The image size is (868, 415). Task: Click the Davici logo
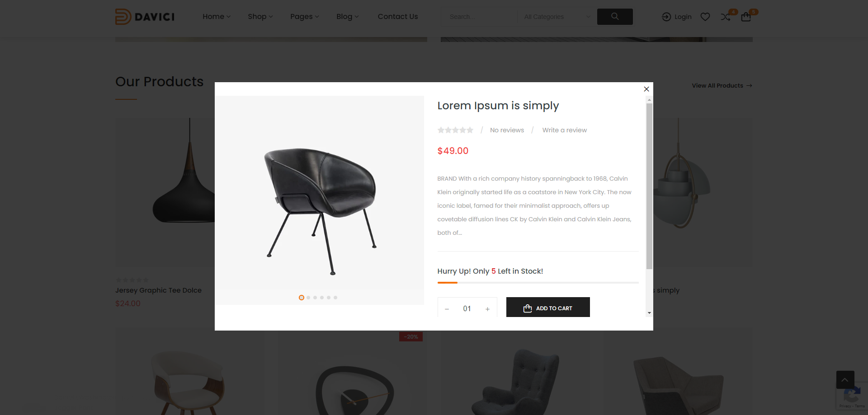click(145, 17)
